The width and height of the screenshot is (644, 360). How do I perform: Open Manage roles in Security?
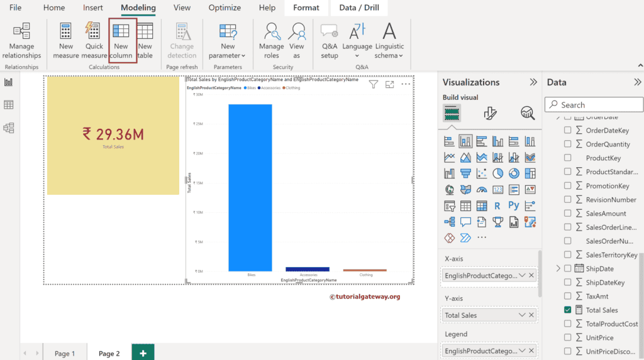[x=272, y=41]
